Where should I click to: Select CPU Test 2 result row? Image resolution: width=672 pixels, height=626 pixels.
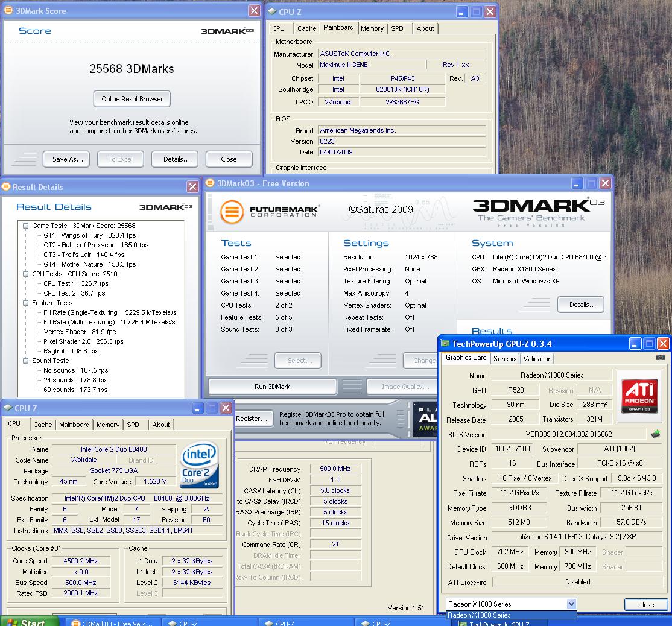[x=74, y=293]
